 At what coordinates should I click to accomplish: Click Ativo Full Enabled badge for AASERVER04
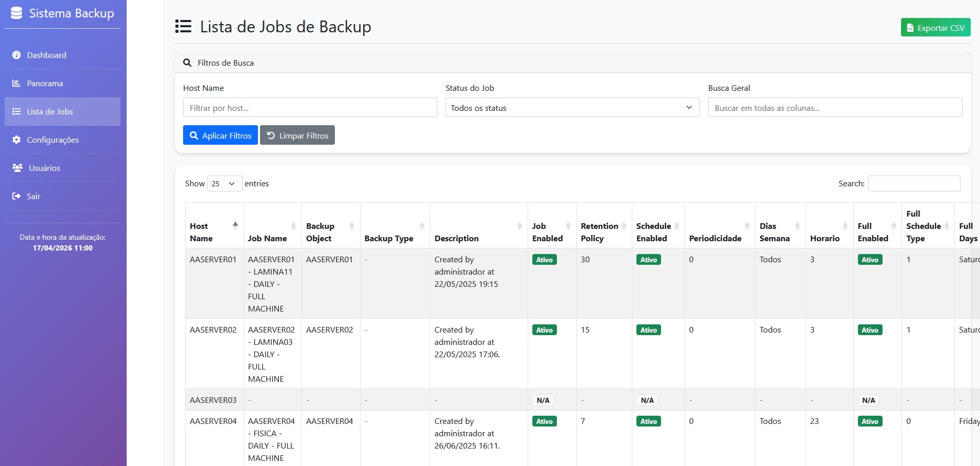[870, 421]
